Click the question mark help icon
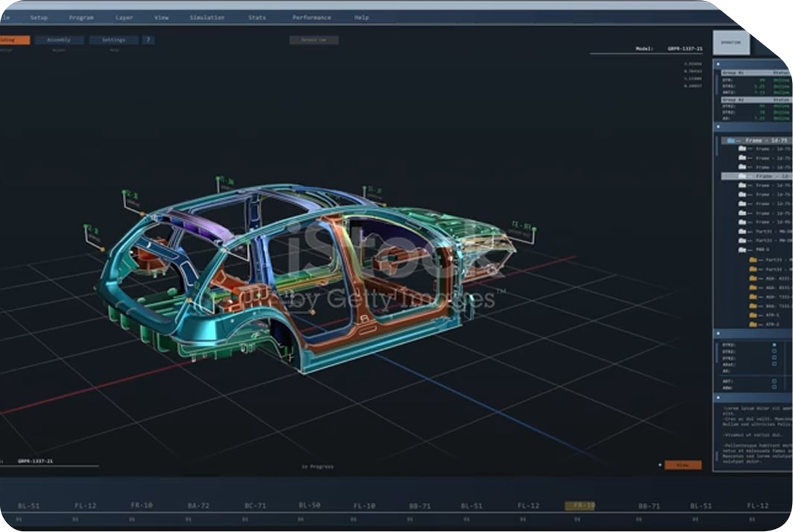 point(148,40)
